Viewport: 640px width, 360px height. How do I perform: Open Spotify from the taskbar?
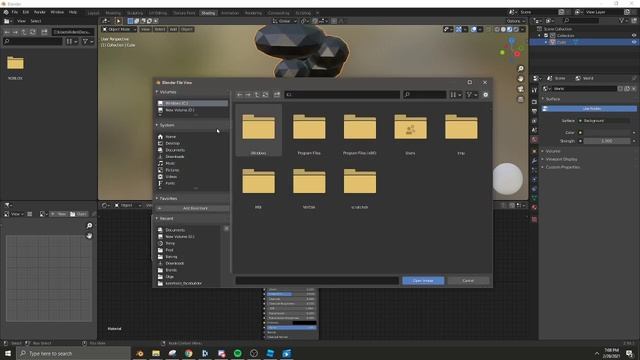click(x=238, y=353)
